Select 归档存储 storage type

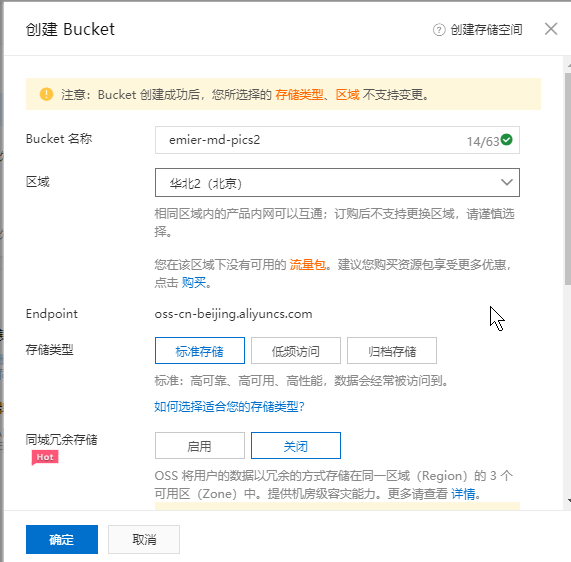(x=392, y=350)
